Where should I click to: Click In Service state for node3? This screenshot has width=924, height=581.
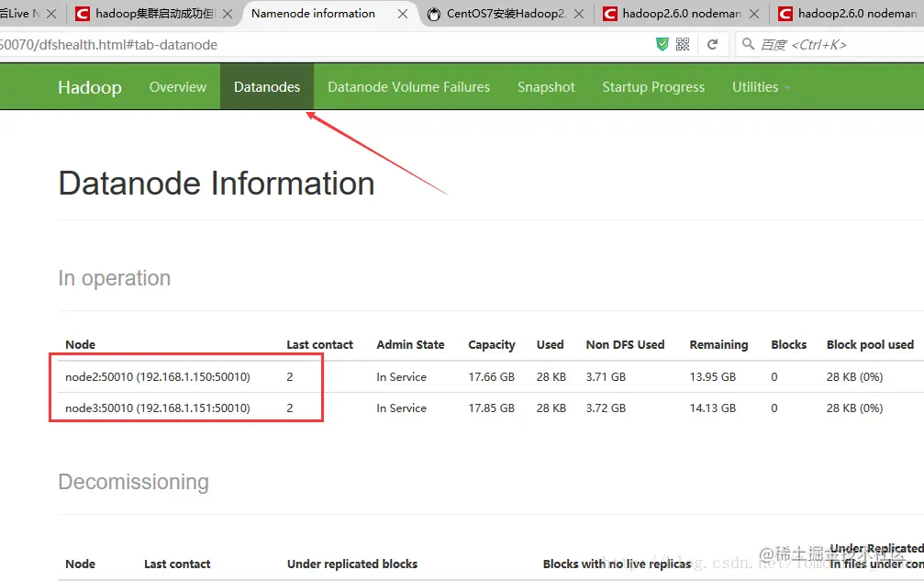tap(401, 408)
